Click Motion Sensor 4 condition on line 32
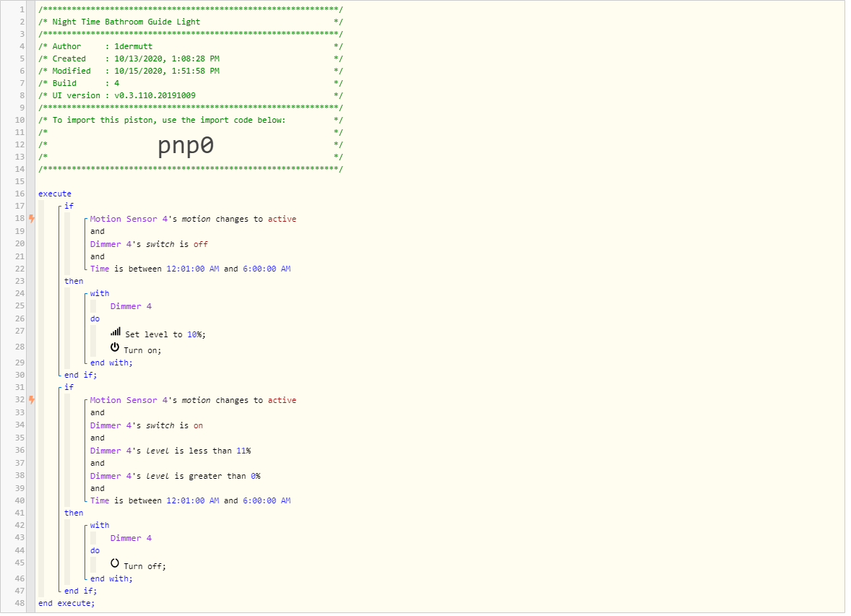Image resolution: width=851 pixels, height=616 pixels. [x=193, y=401]
